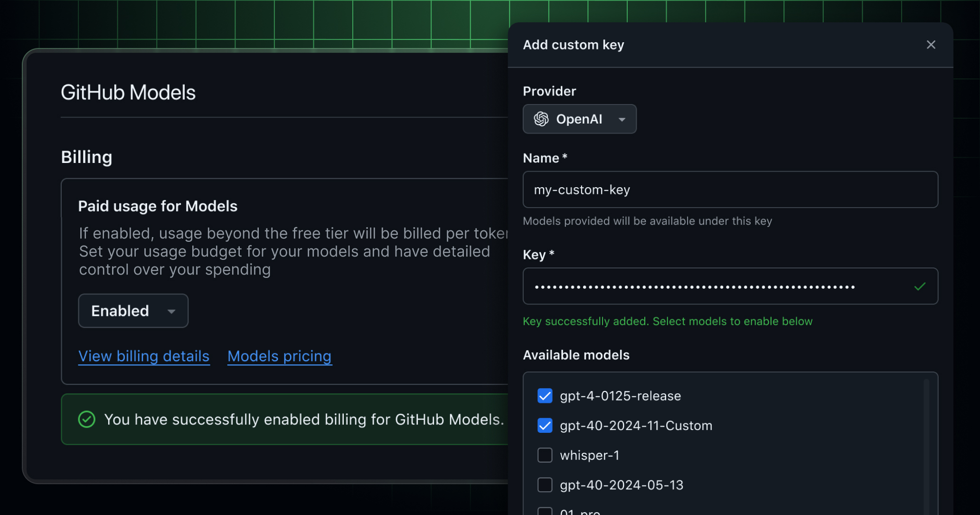Click the checked box icon beside gpt-4-0125-release
The image size is (980, 515).
coord(545,396)
